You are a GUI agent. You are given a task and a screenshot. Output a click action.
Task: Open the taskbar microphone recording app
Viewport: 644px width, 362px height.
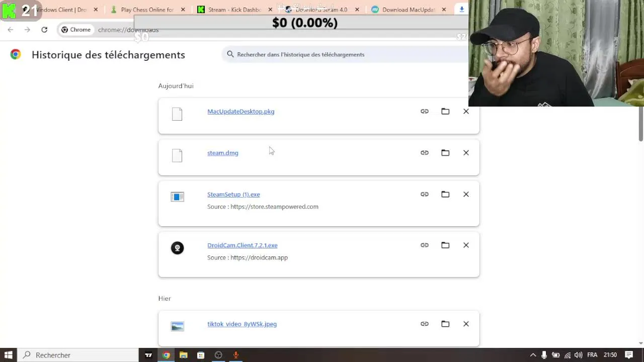(x=235, y=355)
